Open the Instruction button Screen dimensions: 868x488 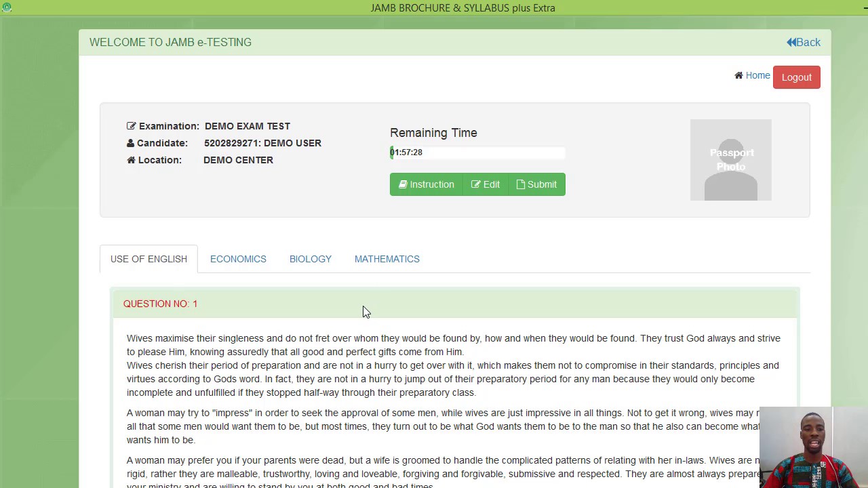[427, 184]
